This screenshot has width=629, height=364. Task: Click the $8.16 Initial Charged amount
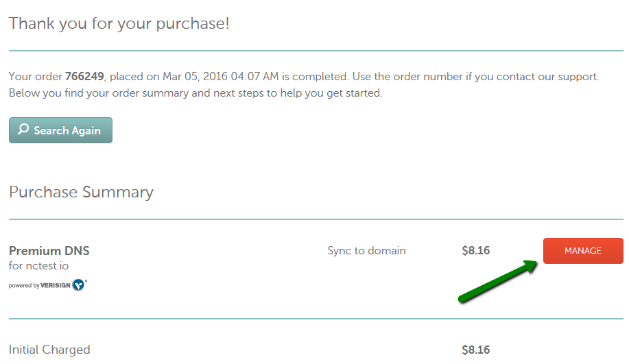click(476, 350)
